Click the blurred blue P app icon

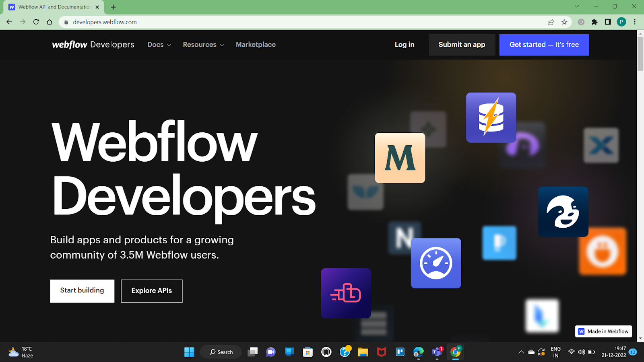coord(499,243)
